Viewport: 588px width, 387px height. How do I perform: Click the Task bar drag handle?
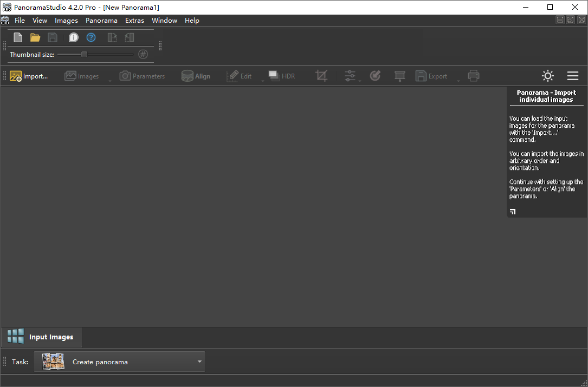(x=5, y=362)
